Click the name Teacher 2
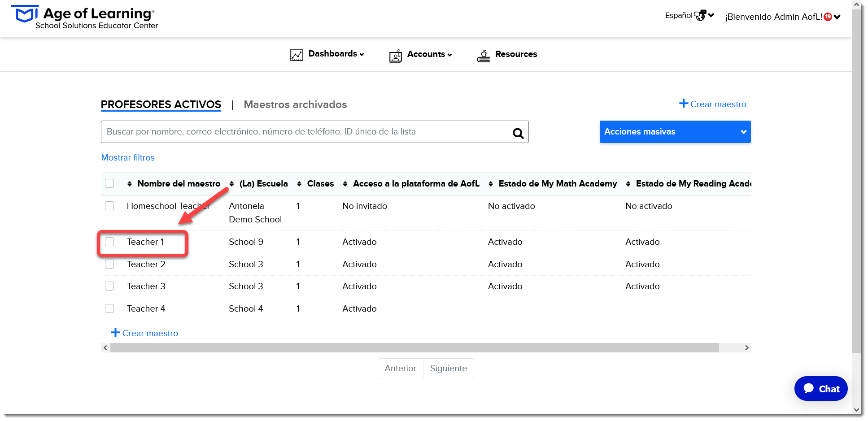868x421 pixels. click(x=146, y=264)
